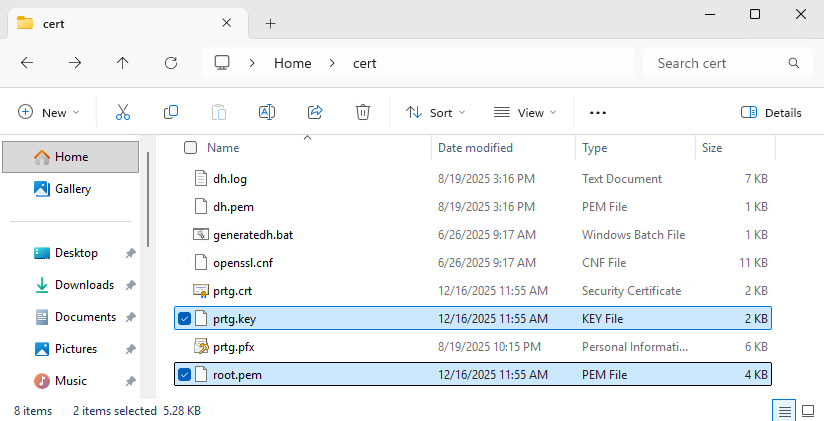Click the Delete trash can icon

(364, 113)
